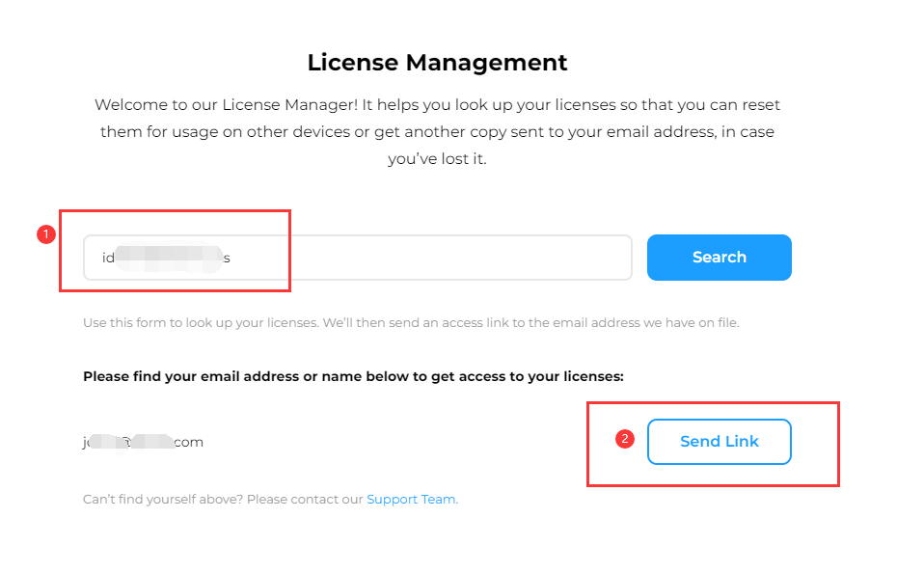The height and width of the screenshot is (573, 924).
Task: Click the bold 'Please find your email address' text
Action: [x=353, y=376]
